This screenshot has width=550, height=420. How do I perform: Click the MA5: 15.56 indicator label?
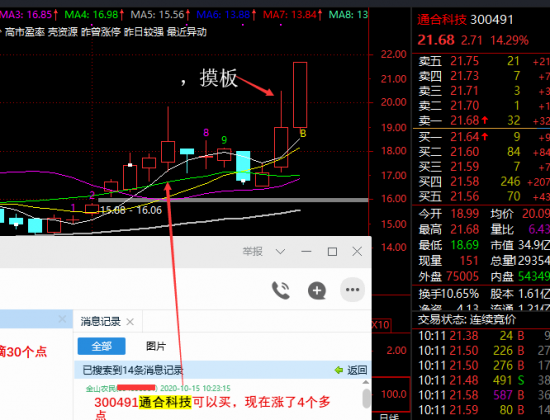click(x=157, y=15)
